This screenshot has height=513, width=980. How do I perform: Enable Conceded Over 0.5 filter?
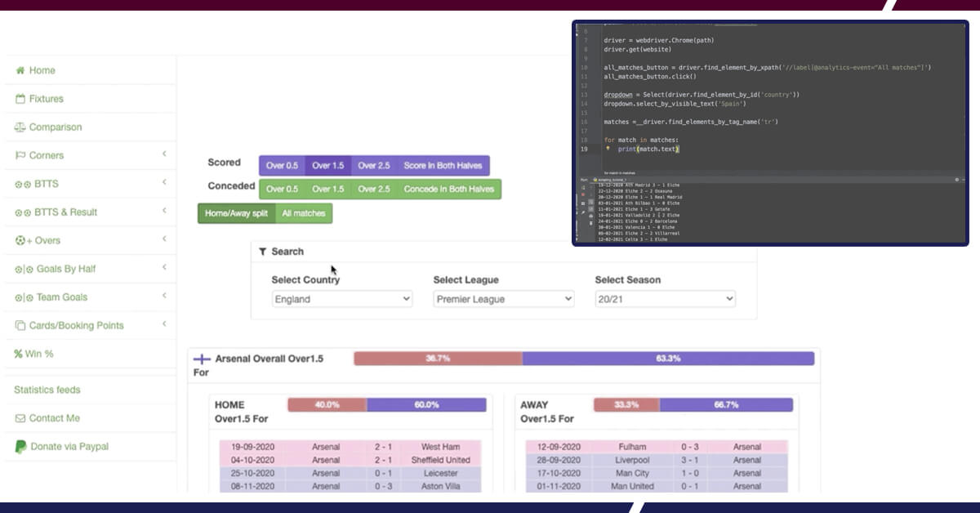pos(282,189)
